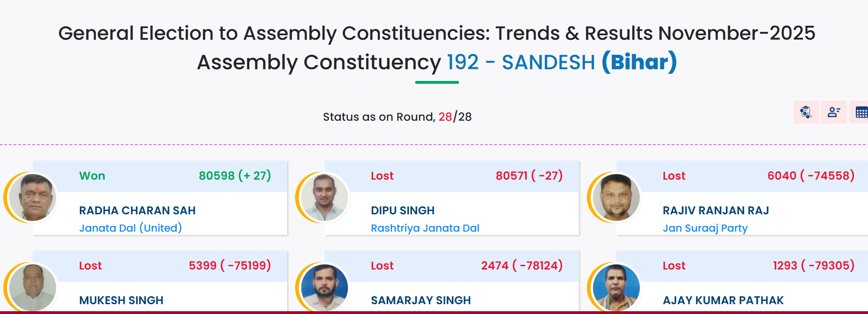Click the candidate list person icon

pyautogui.click(x=834, y=112)
